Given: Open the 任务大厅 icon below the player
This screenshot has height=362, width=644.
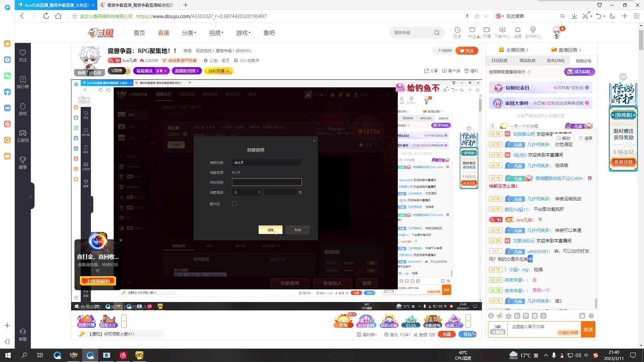Looking at the screenshot, I should pyautogui.click(x=108, y=321).
